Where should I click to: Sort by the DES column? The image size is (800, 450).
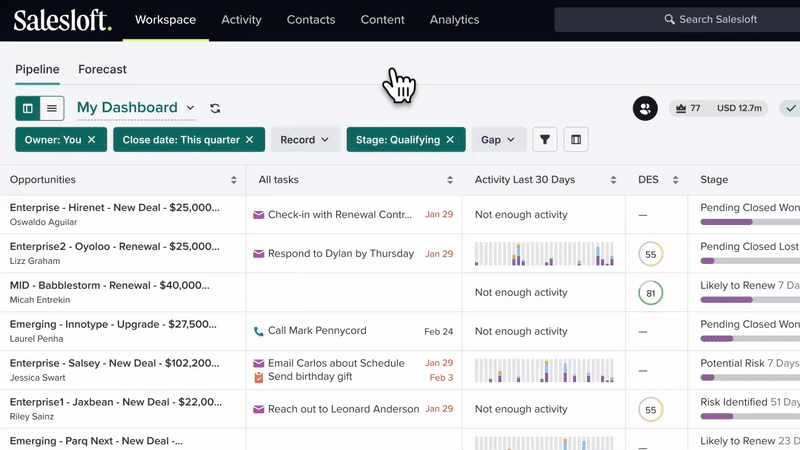click(676, 180)
